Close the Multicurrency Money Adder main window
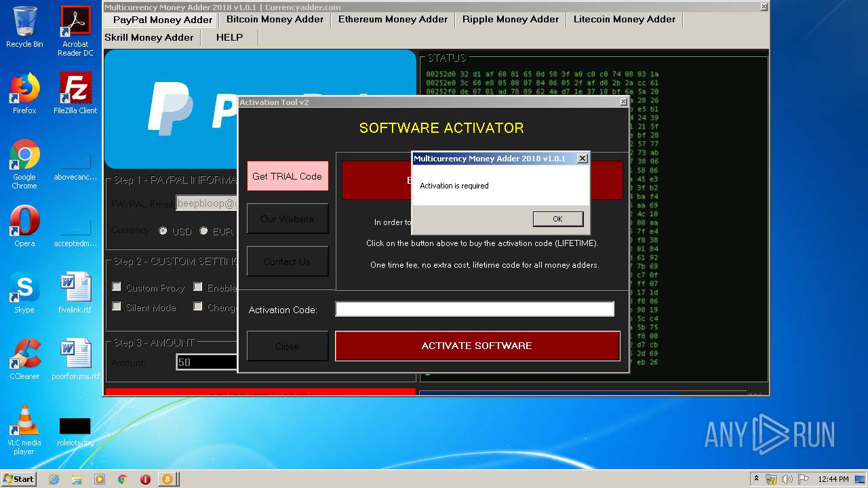The image size is (868, 488). pos(764,7)
